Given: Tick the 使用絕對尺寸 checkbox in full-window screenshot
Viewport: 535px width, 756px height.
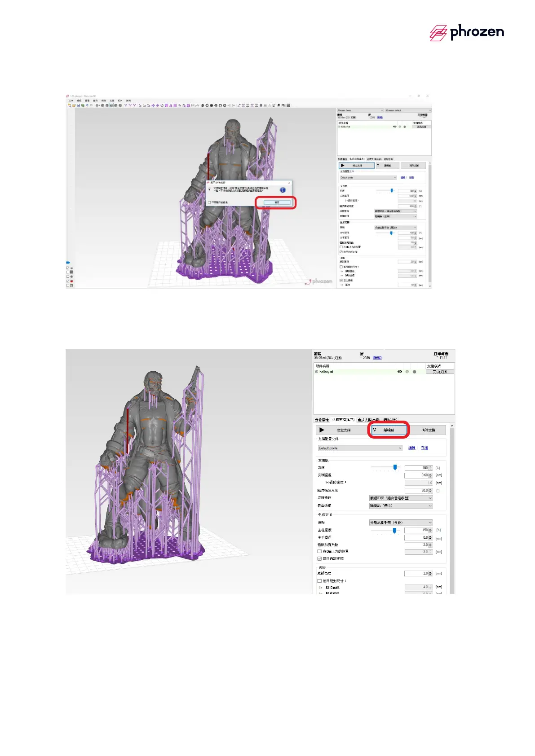Looking at the screenshot, I should click(341, 267).
